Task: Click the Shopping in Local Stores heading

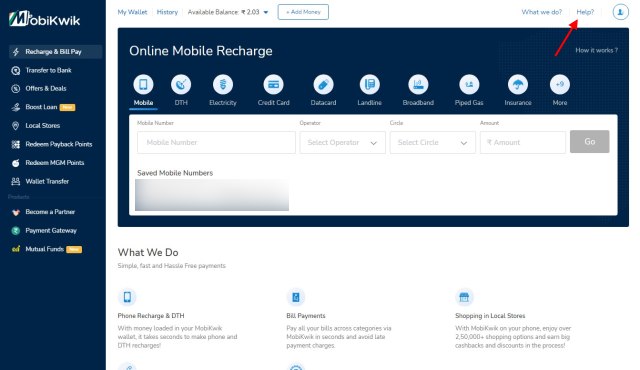Action: pos(490,316)
